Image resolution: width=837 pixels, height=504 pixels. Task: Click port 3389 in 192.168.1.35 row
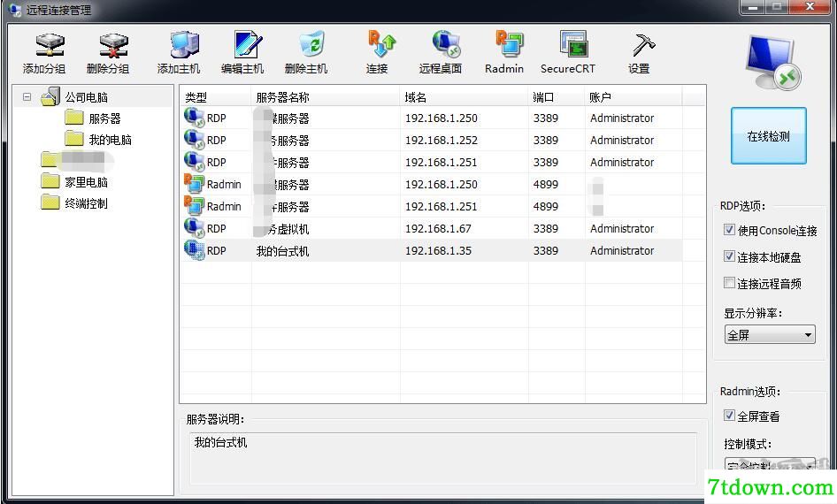pyautogui.click(x=546, y=250)
